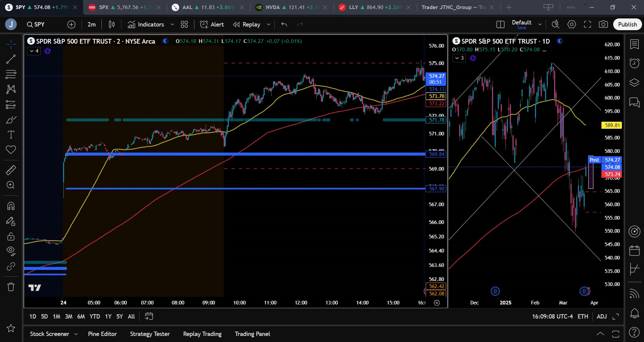Image resolution: width=644 pixels, height=342 pixels.
Task: Collapse the 4 indicators legend on 2m chart
Action: click(x=34, y=51)
